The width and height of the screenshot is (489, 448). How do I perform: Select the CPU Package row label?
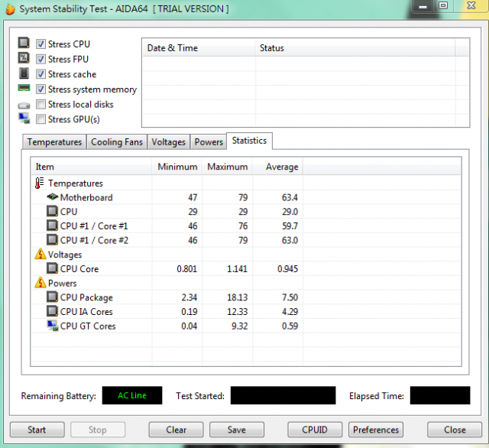[x=86, y=297]
